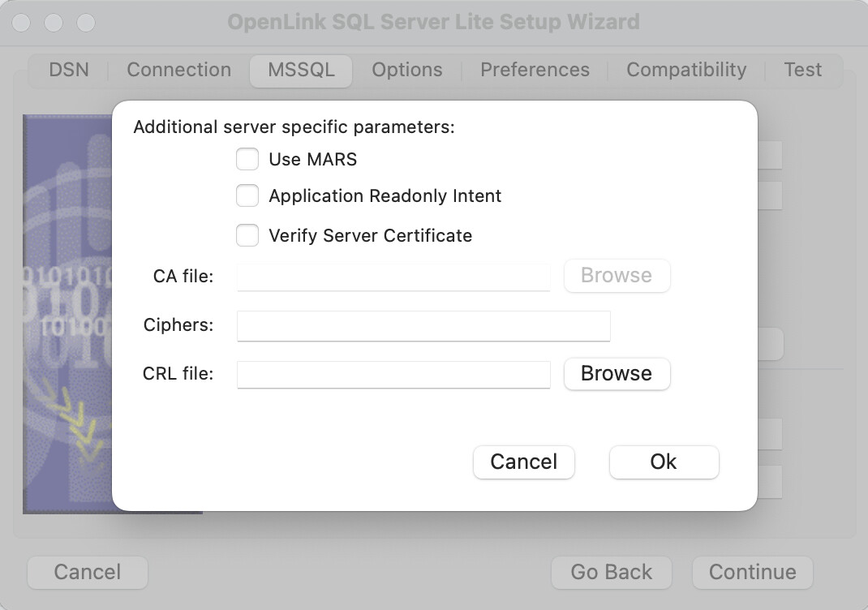Focus the Ciphers input field

423,326
